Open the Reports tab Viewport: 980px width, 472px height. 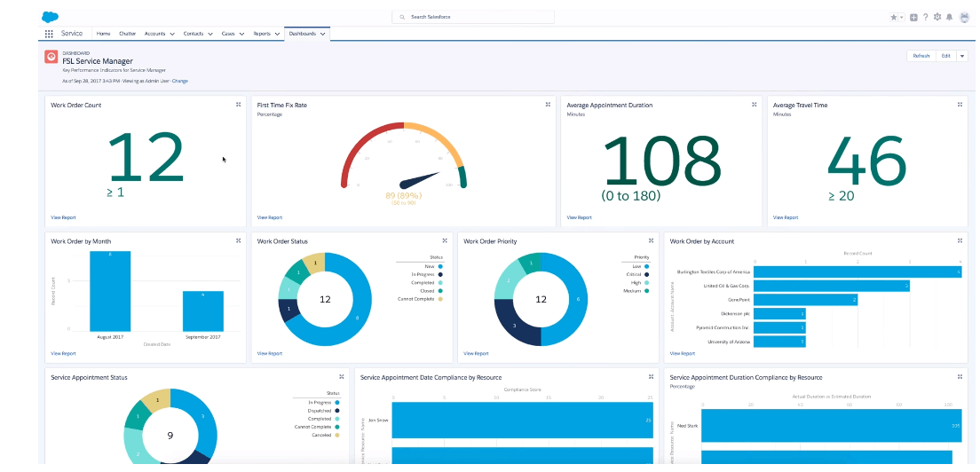(x=262, y=34)
